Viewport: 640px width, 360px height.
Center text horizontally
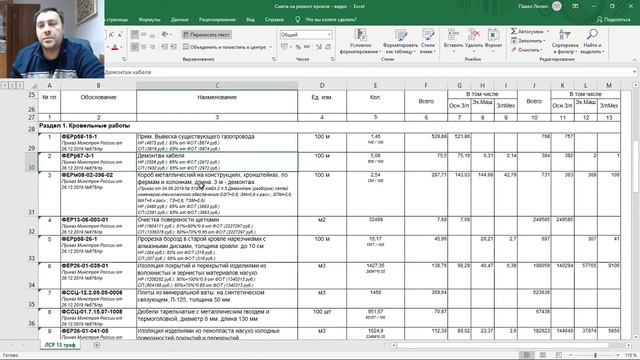pyautogui.click(x=144, y=47)
